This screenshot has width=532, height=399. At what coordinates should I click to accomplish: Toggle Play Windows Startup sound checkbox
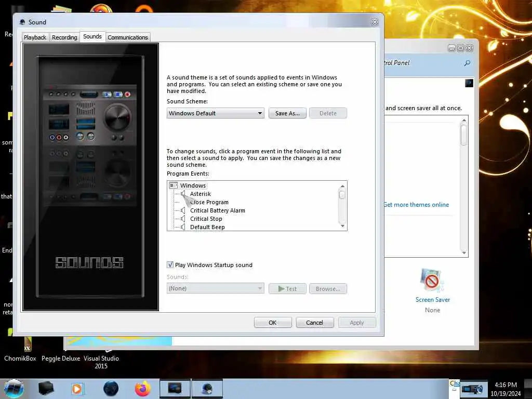click(x=170, y=264)
